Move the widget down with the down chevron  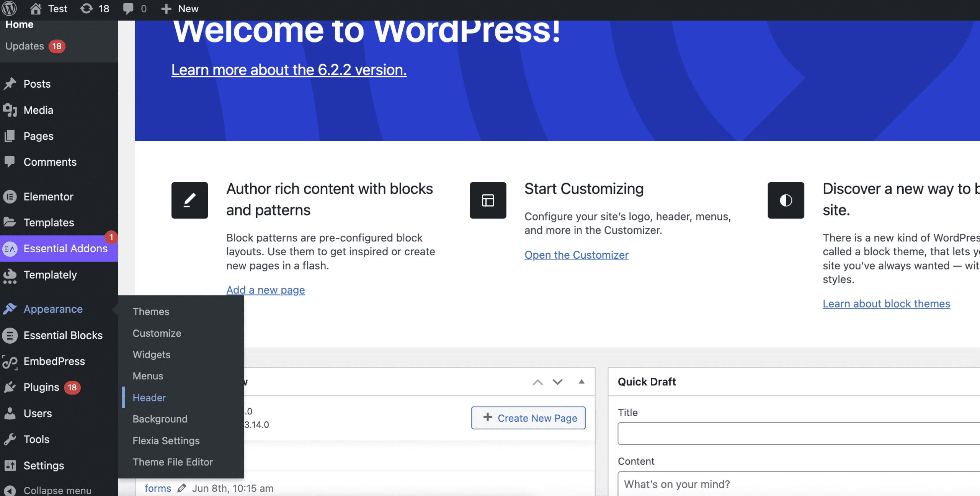coord(557,382)
